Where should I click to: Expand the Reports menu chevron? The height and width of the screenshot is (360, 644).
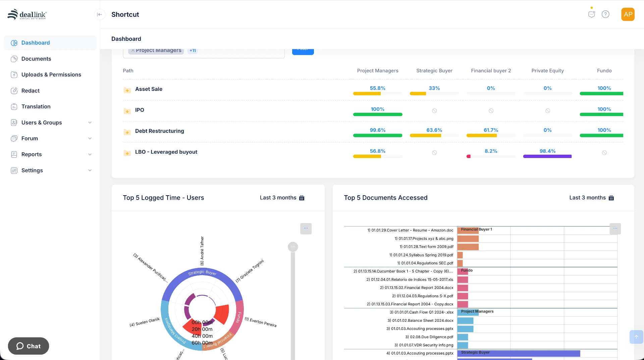coord(90,155)
